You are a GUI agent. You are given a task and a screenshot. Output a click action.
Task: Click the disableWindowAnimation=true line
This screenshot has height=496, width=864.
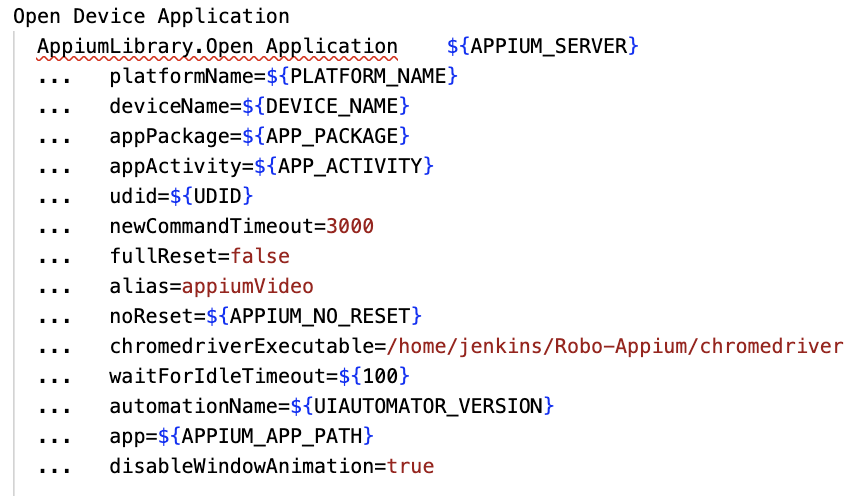tap(271, 466)
